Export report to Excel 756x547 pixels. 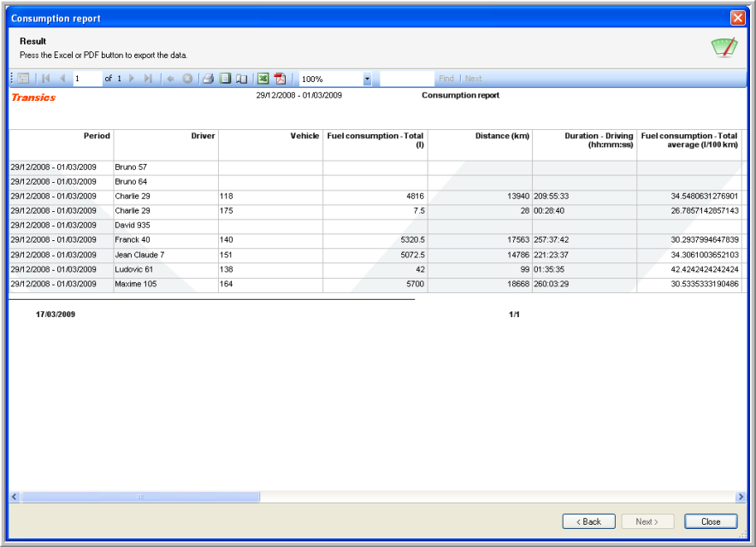coord(263,79)
